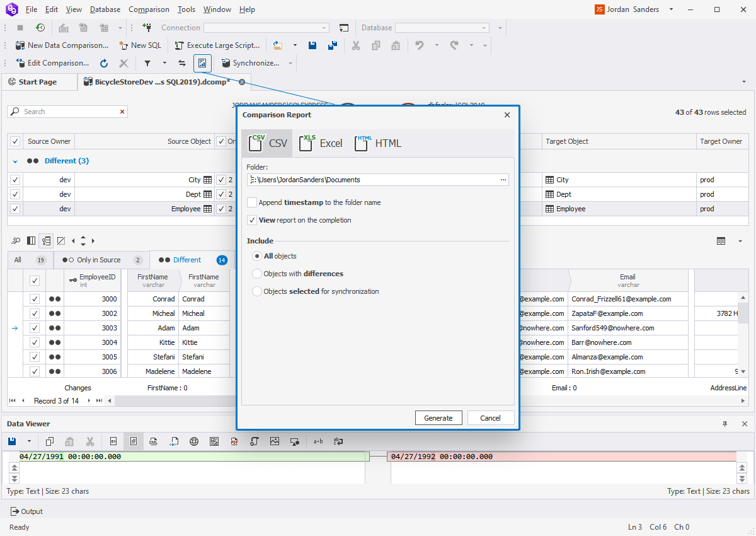Open the Comparison menu
Viewport: 756px width, 536px height.
coord(149,9)
